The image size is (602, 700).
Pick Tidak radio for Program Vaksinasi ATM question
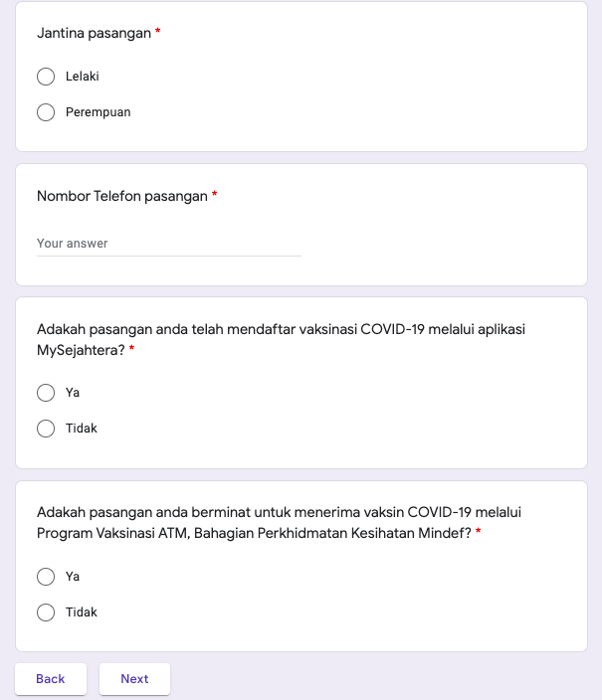point(46,612)
